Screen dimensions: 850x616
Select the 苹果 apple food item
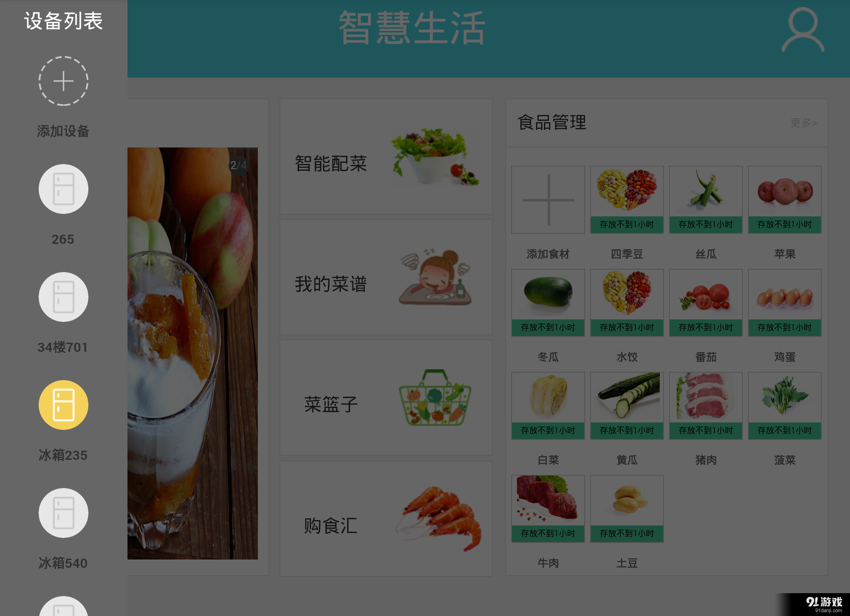click(785, 200)
